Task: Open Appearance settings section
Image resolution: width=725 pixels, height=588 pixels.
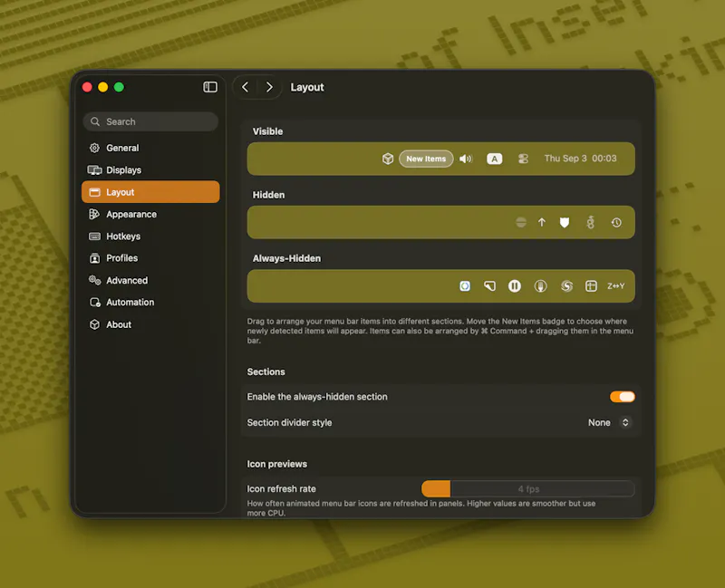Action: tap(150, 214)
